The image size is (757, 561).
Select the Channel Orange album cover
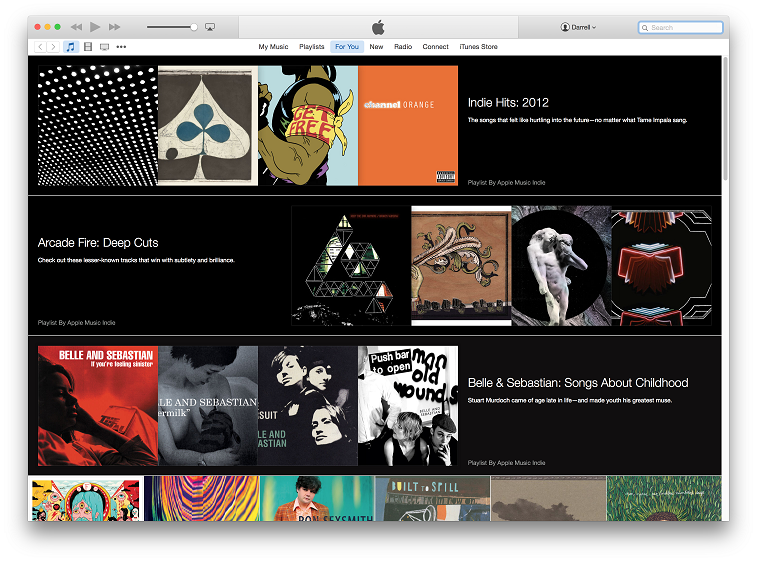point(408,126)
